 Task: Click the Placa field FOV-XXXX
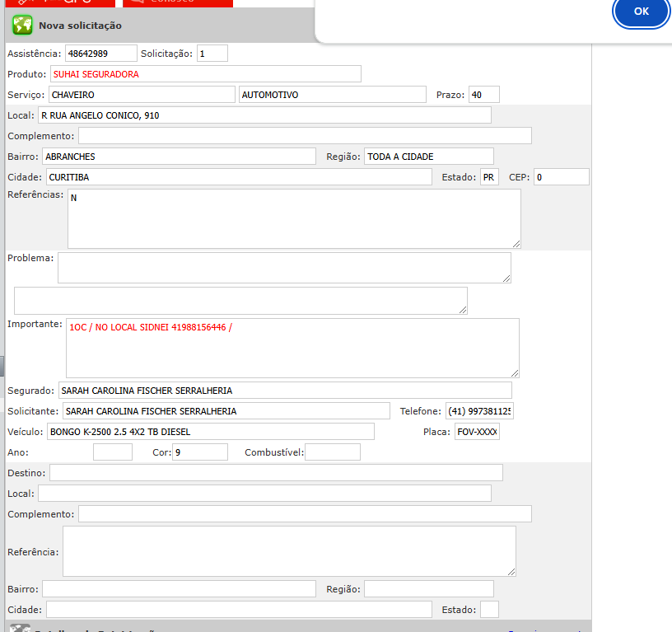coord(477,432)
